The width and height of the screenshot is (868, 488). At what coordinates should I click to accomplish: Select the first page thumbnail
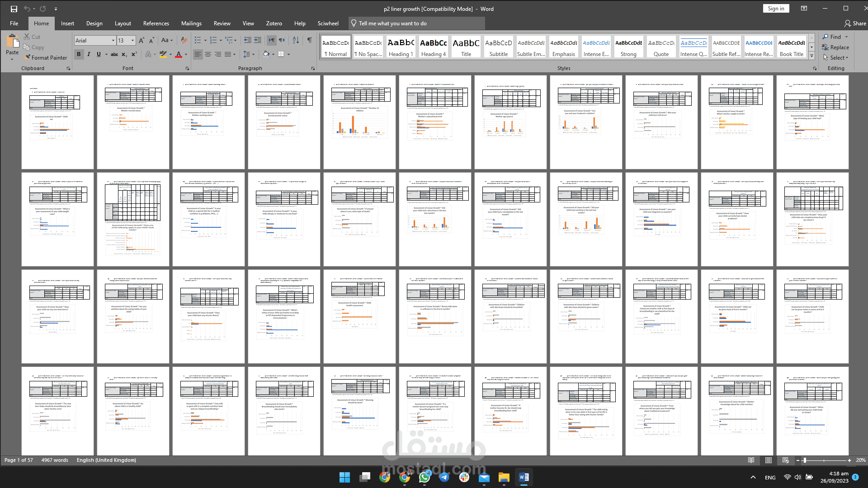(x=57, y=122)
